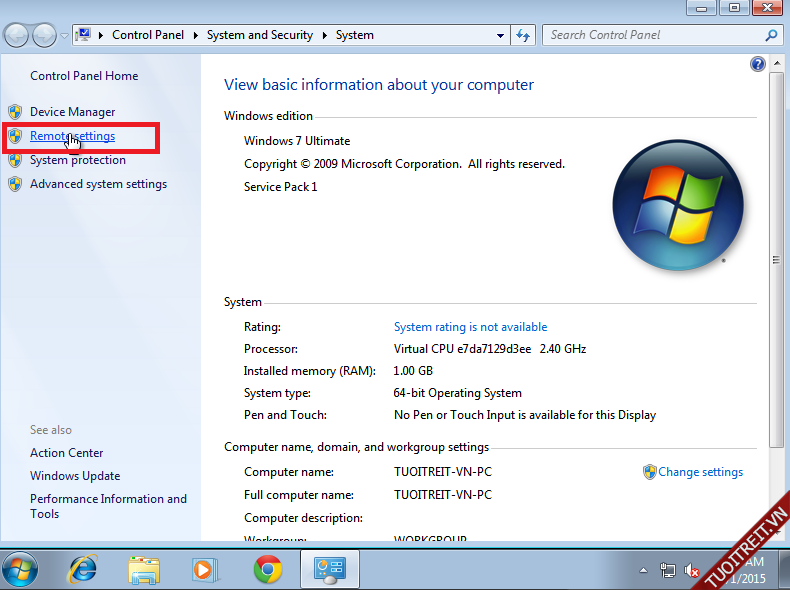790x590 pixels.
Task: Launch Google Chrome from taskbar
Action: (267, 569)
